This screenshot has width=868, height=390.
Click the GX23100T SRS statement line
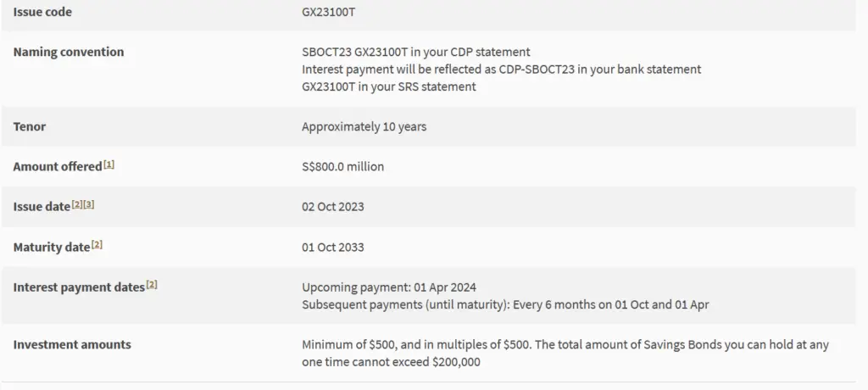click(x=388, y=86)
